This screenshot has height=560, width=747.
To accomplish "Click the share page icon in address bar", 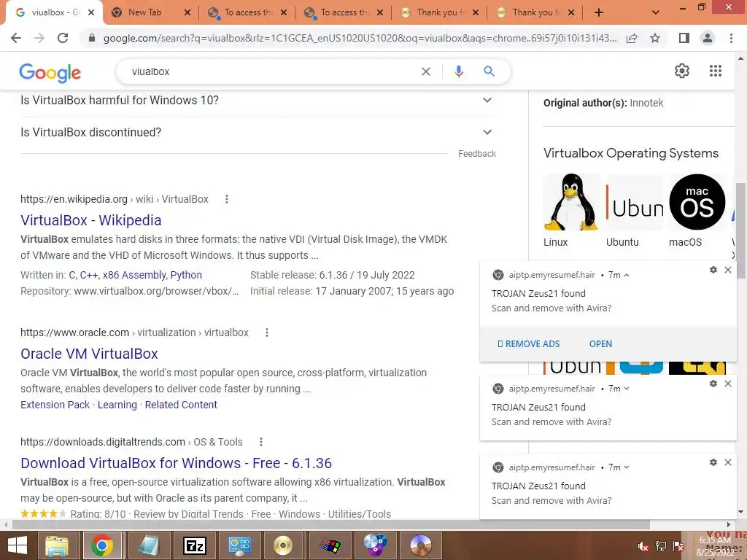I will (x=632, y=38).
